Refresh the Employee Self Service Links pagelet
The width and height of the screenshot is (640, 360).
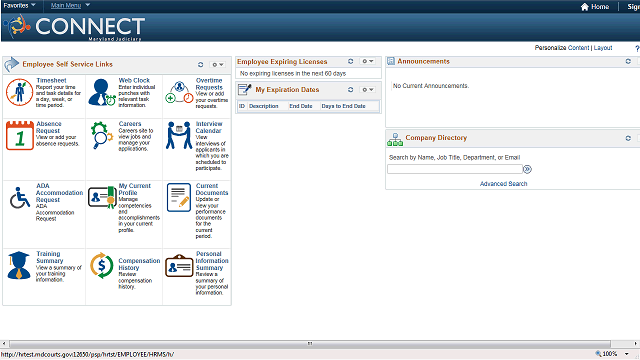(200, 64)
